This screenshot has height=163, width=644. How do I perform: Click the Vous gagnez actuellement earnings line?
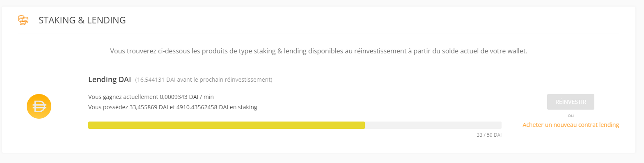[x=151, y=97]
